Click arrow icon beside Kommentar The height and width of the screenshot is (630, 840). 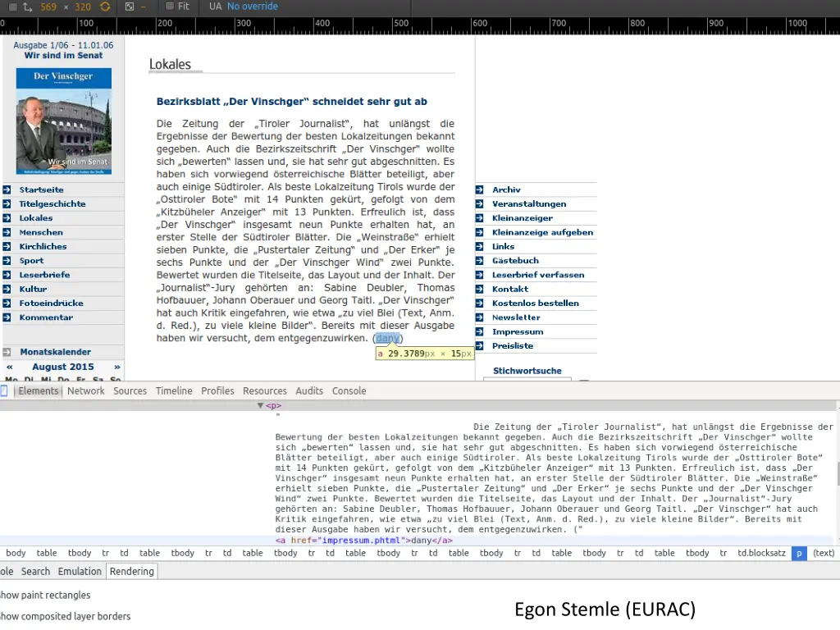7,317
